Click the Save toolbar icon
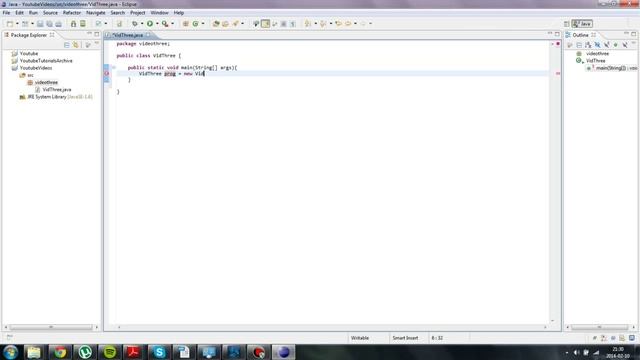 40,24
